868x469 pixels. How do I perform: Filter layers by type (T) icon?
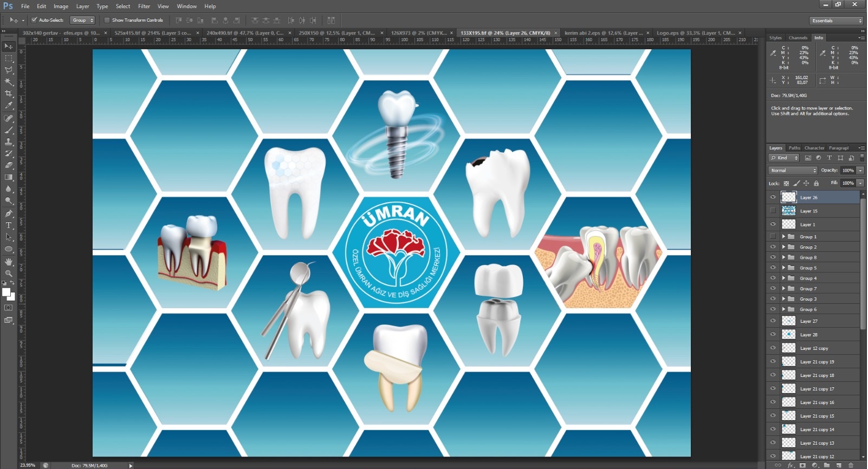coord(829,158)
